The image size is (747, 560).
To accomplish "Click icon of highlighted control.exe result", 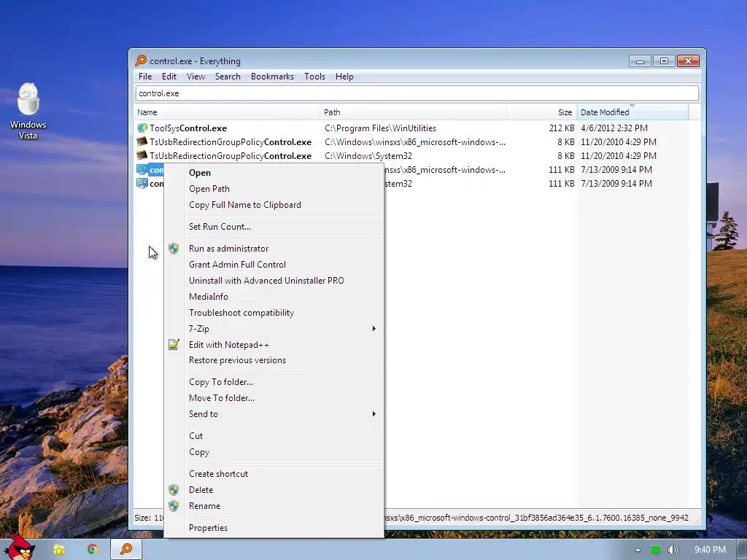I will [142, 169].
